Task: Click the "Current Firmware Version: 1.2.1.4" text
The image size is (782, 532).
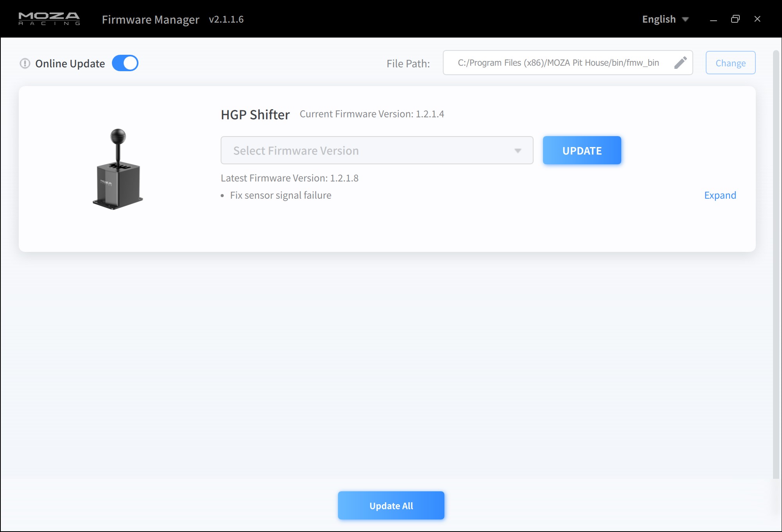Action: pyautogui.click(x=372, y=114)
